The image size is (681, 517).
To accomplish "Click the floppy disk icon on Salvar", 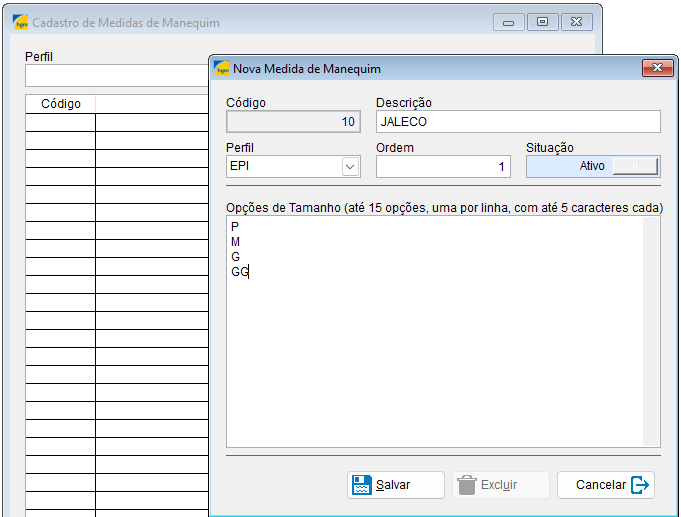I will click(361, 485).
